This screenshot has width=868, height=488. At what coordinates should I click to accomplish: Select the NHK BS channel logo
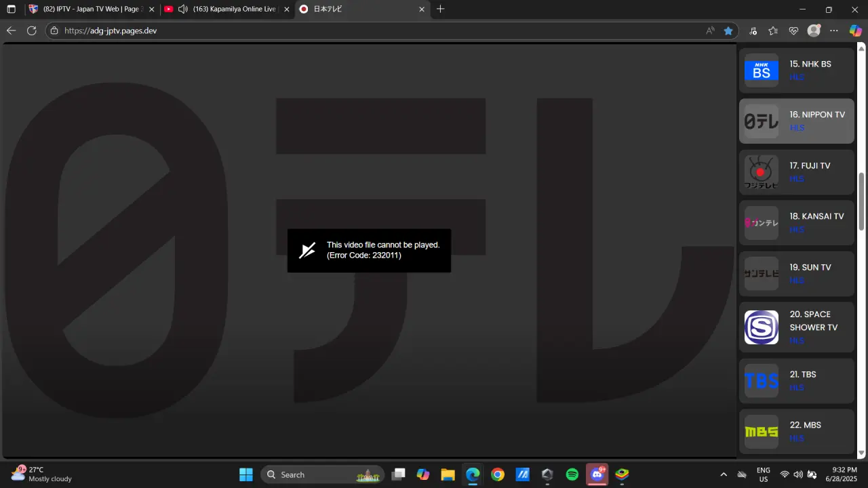762,70
